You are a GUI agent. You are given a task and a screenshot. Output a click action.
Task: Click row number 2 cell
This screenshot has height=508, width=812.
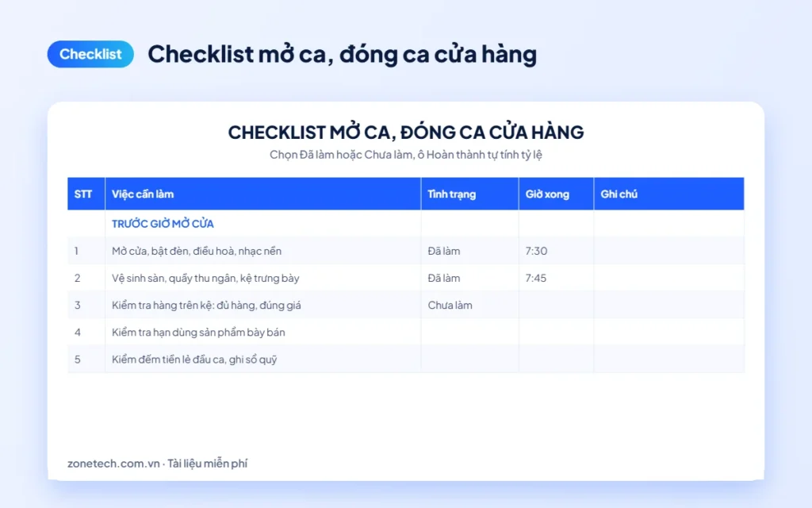(x=86, y=278)
